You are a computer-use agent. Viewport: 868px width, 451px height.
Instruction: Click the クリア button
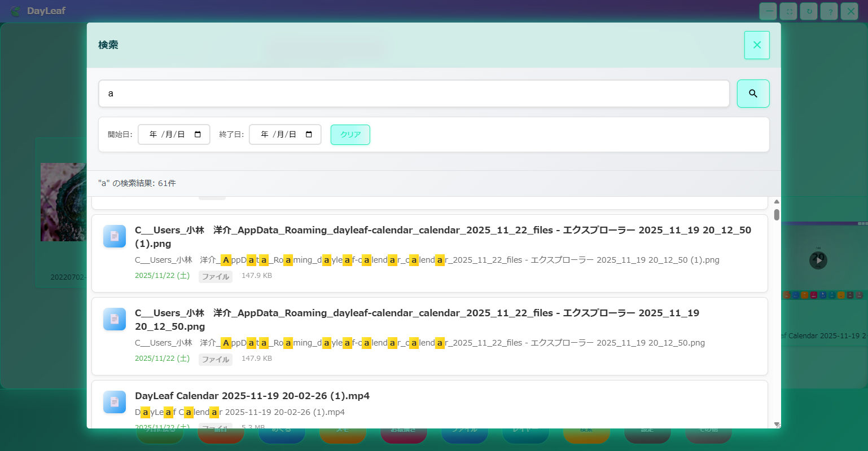pyautogui.click(x=350, y=135)
